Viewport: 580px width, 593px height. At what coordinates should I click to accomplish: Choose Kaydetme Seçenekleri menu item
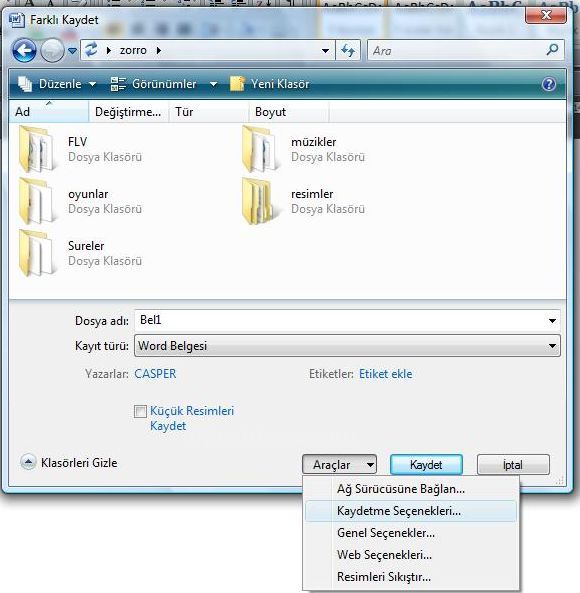(411, 511)
